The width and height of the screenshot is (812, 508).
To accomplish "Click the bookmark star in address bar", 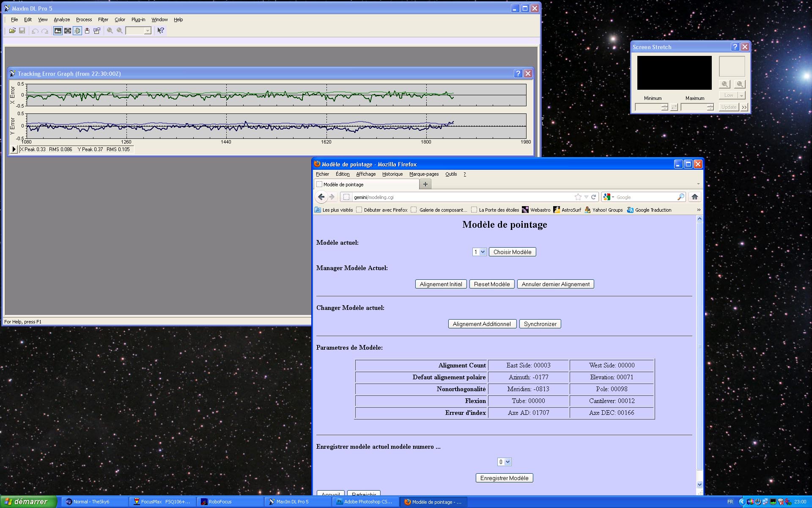I will 578,197.
